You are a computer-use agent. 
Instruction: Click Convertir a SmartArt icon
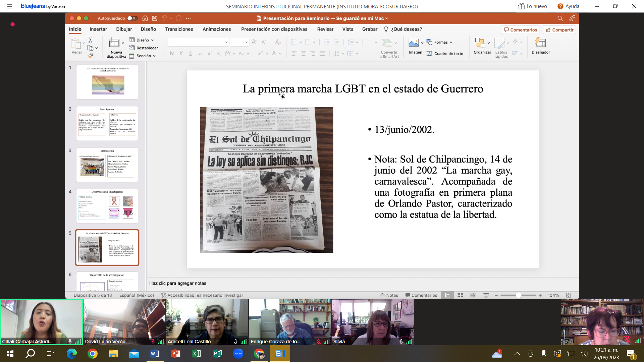click(387, 43)
